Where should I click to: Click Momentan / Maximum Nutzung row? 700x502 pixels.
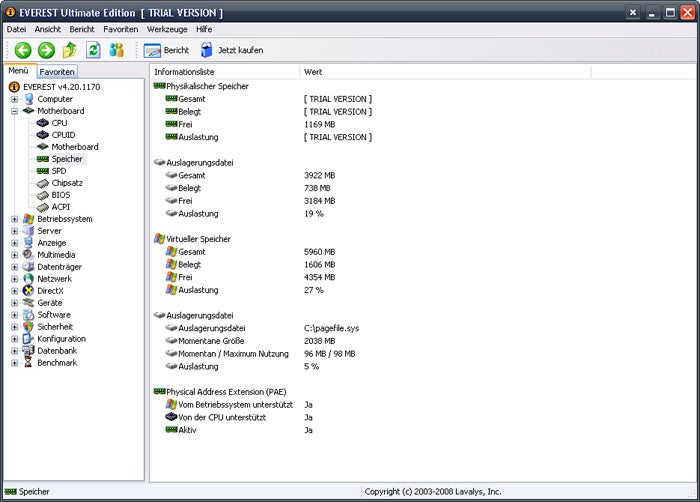tap(233, 354)
